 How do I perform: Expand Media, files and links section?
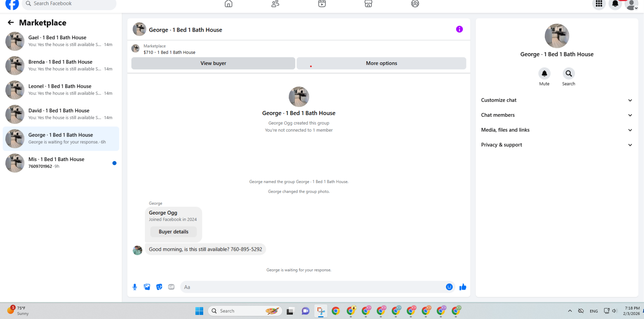557,130
